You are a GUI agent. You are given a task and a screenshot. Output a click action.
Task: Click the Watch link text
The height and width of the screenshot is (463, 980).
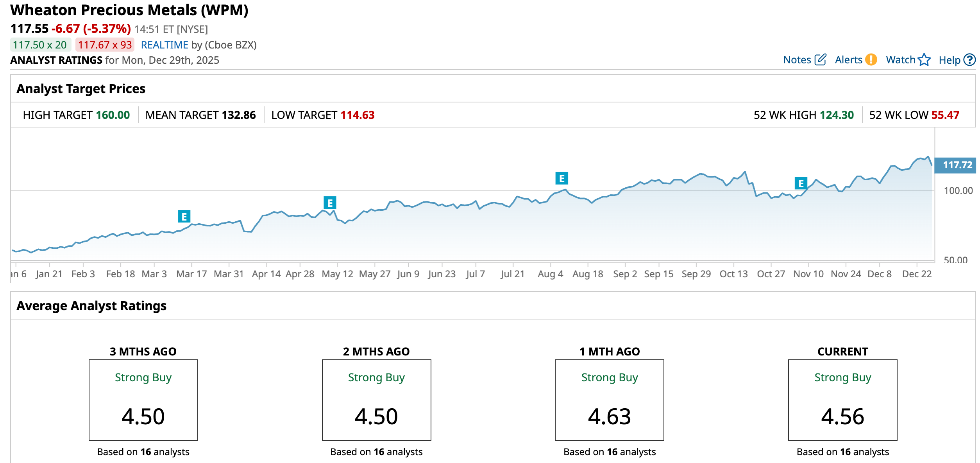point(900,60)
